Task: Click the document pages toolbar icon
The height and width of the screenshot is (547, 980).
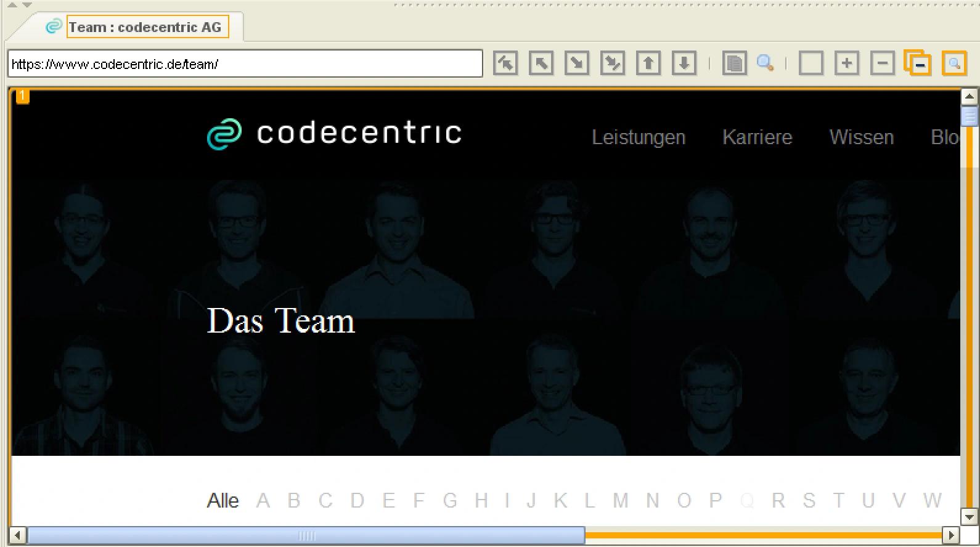Action: click(x=734, y=63)
